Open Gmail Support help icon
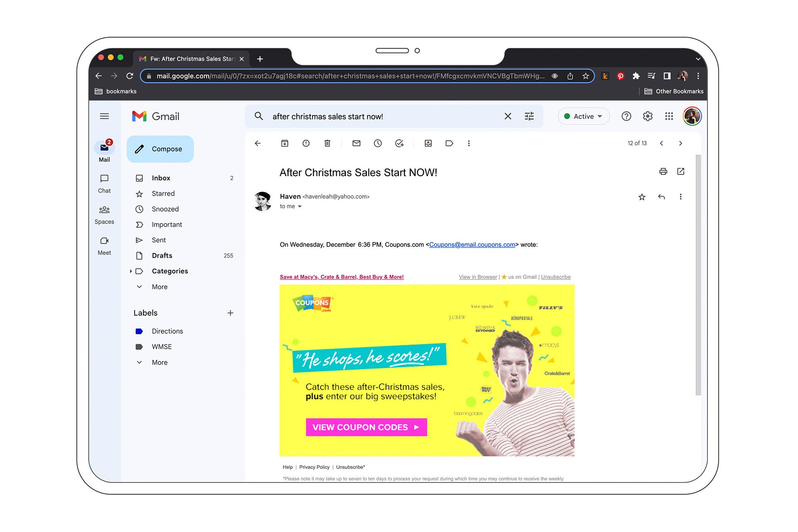Image resolution: width=798 pixels, height=532 pixels. tap(626, 116)
